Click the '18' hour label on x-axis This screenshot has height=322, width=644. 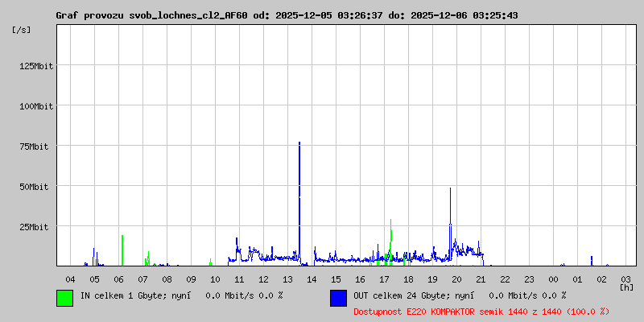click(x=408, y=279)
